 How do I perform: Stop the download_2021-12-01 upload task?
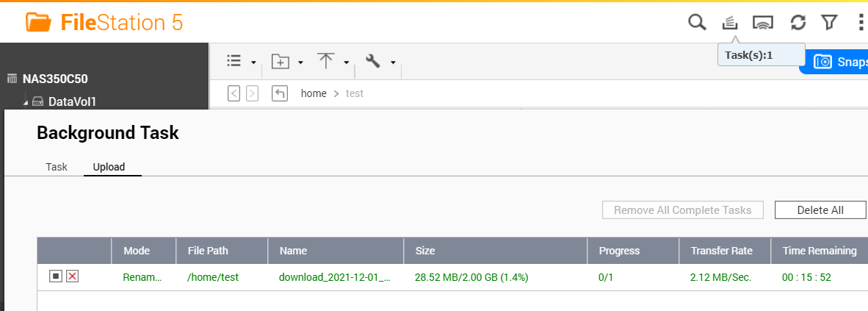click(x=55, y=276)
